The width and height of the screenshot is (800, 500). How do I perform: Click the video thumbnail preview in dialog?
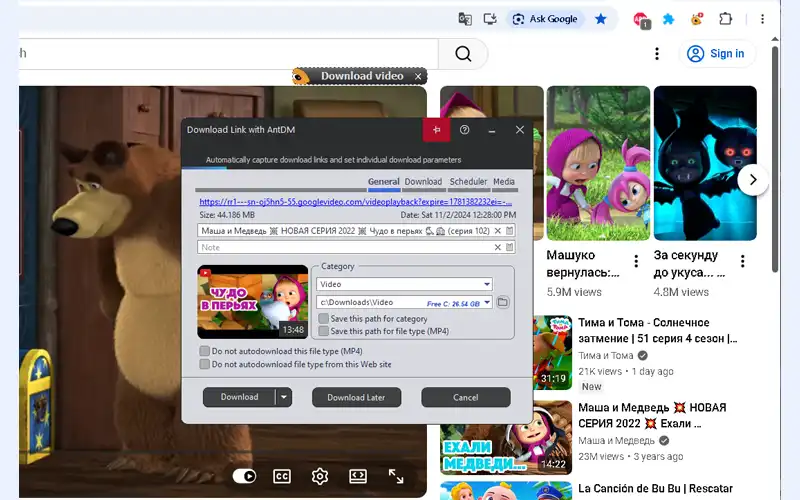tap(253, 302)
